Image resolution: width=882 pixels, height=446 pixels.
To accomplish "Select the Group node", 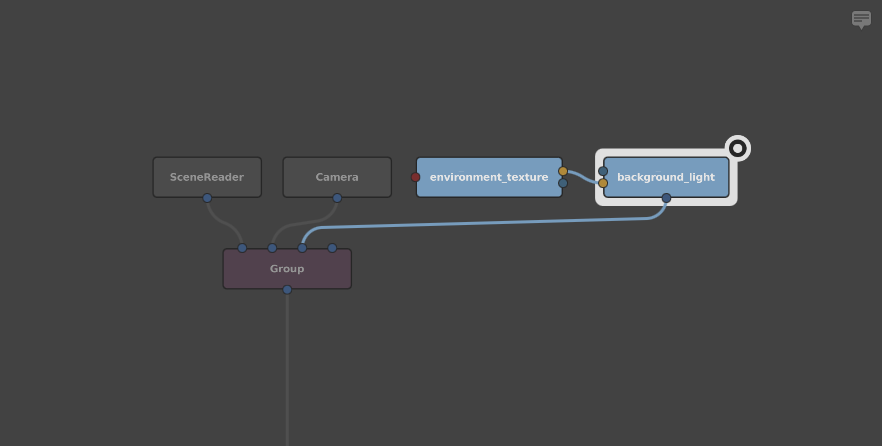I will [287, 269].
